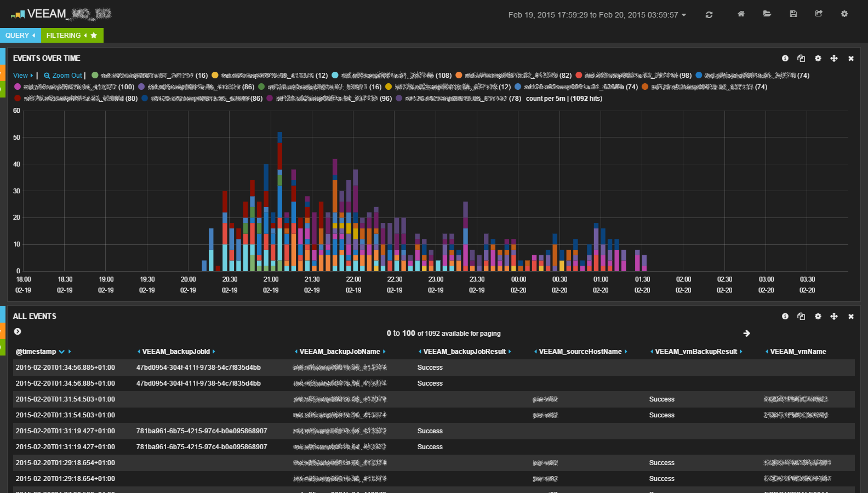868x493 pixels.
Task: Click the refresh dashboard icon
Action: tap(709, 15)
